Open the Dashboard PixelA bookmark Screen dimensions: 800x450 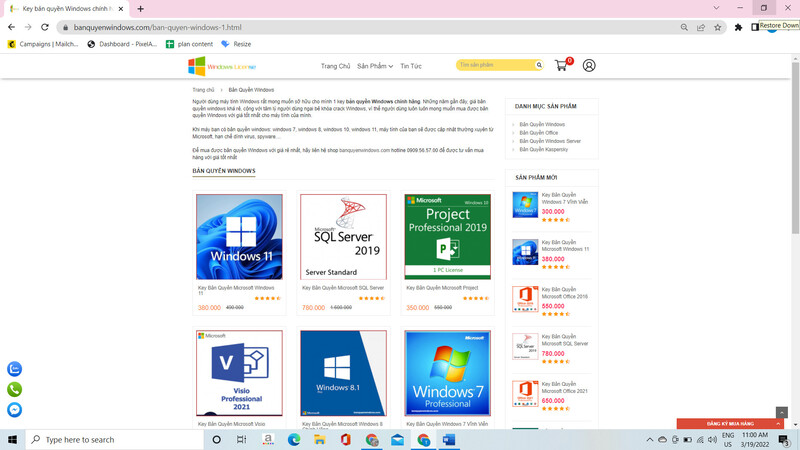pyautogui.click(x=122, y=44)
